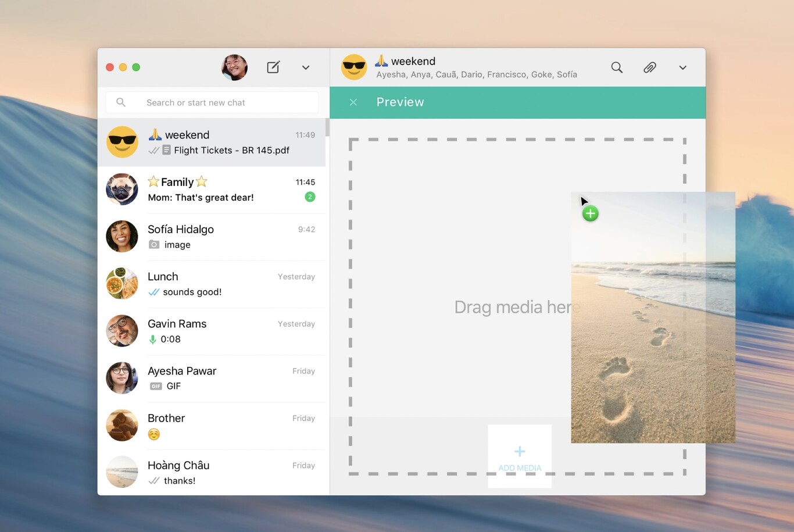The height and width of the screenshot is (532, 794).
Task: Open Sofía Hidalgo conversation
Action: coord(212,237)
